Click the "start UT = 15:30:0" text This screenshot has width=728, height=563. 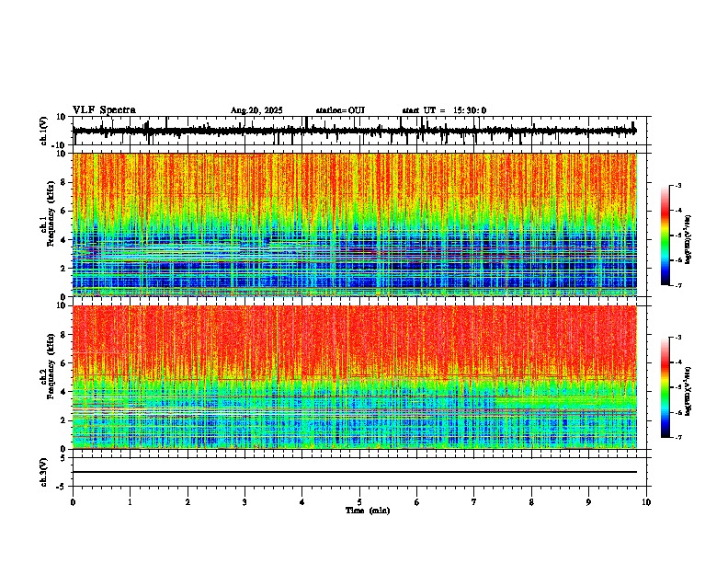click(444, 110)
